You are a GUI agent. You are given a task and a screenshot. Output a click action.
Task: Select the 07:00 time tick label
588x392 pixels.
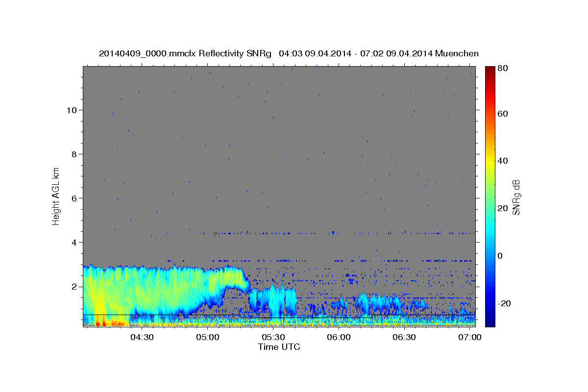pyautogui.click(x=469, y=337)
